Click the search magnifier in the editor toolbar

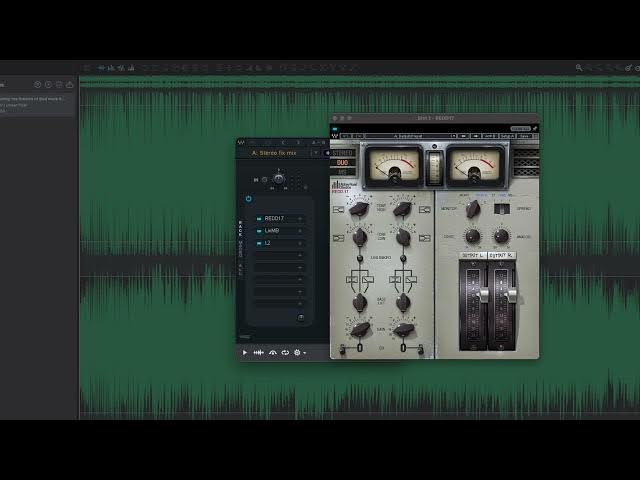pyautogui.click(x=579, y=68)
